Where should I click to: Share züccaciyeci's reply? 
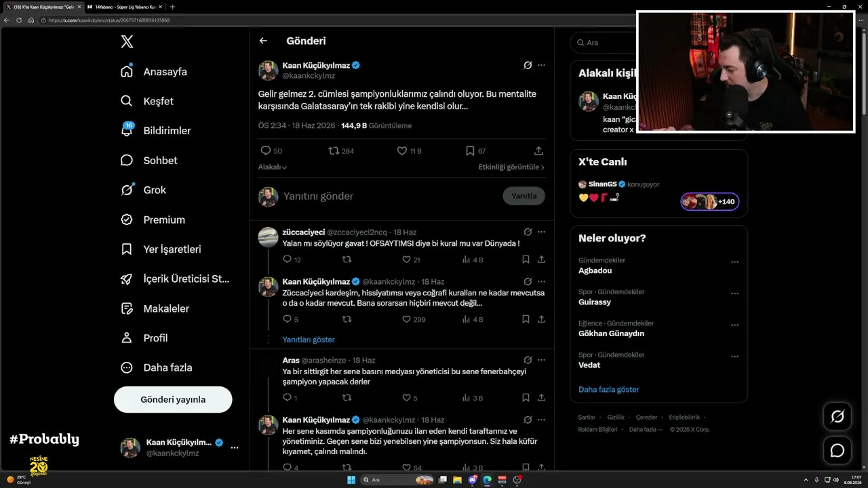coord(541,260)
